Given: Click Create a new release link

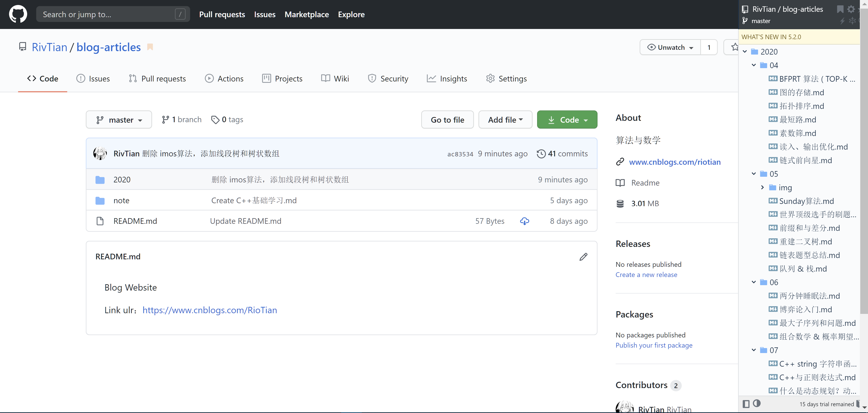Looking at the screenshot, I should pos(646,275).
